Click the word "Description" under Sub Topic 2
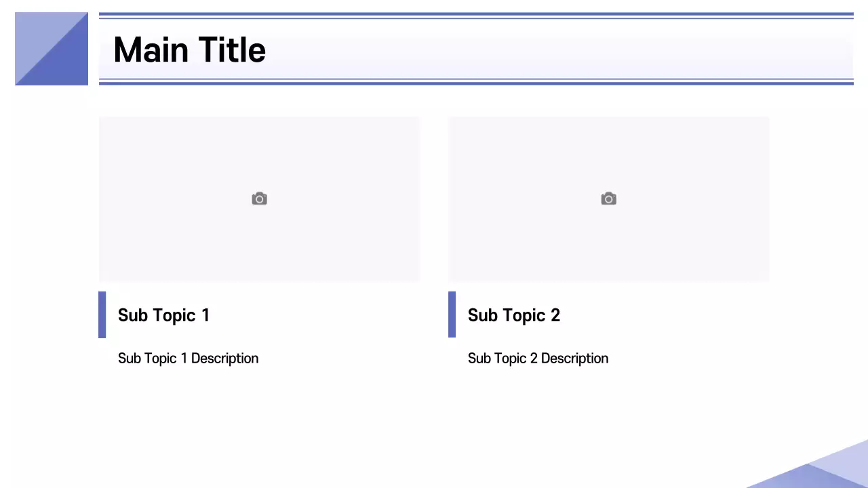This screenshot has height=488, width=868. pyautogui.click(x=574, y=358)
